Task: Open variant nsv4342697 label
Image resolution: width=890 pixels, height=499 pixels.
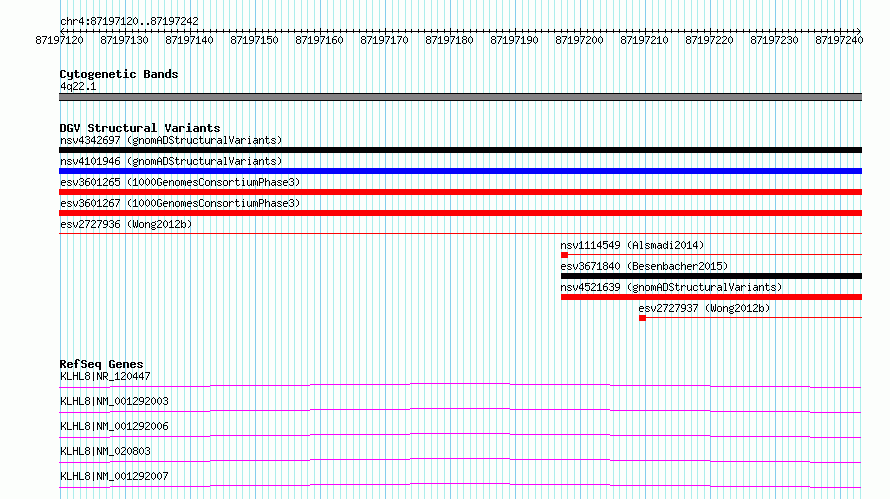Action: (171, 140)
